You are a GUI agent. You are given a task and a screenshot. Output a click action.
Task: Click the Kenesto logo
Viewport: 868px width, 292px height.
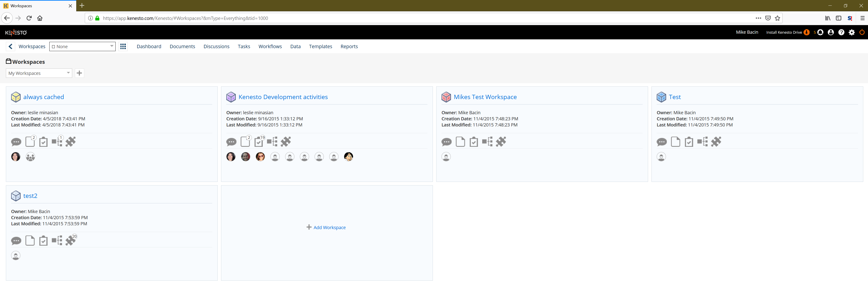coord(16,32)
